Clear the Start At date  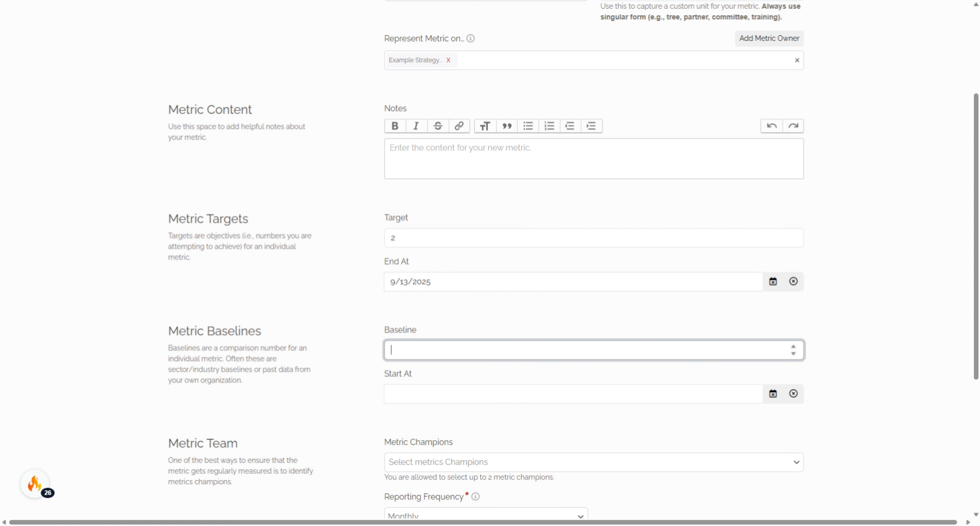[x=793, y=394]
